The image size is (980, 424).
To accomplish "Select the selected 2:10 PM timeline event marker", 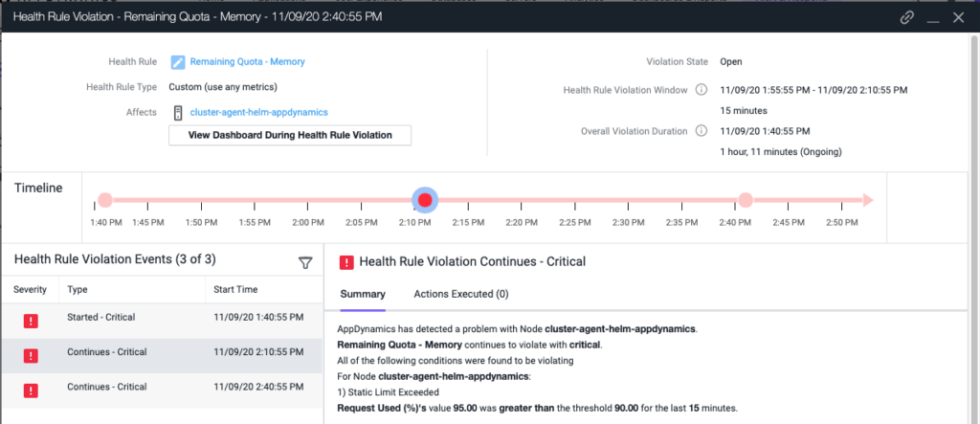I will pos(425,200).
